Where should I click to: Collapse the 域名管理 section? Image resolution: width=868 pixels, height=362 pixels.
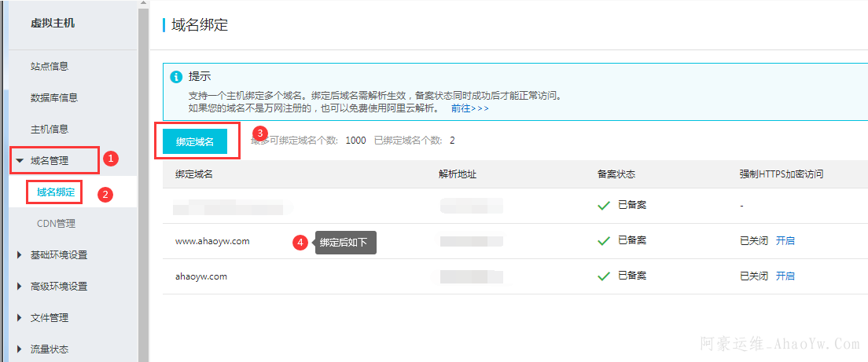[x=20, y=161]
